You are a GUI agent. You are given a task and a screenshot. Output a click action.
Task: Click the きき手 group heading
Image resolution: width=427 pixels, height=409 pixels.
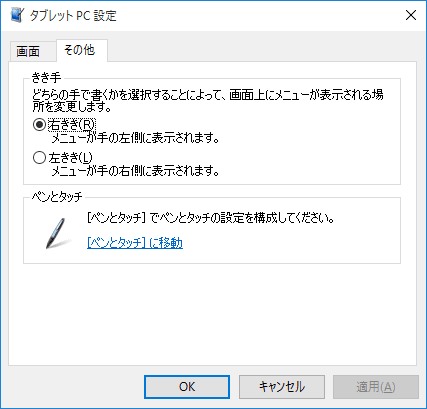(46, 78)
